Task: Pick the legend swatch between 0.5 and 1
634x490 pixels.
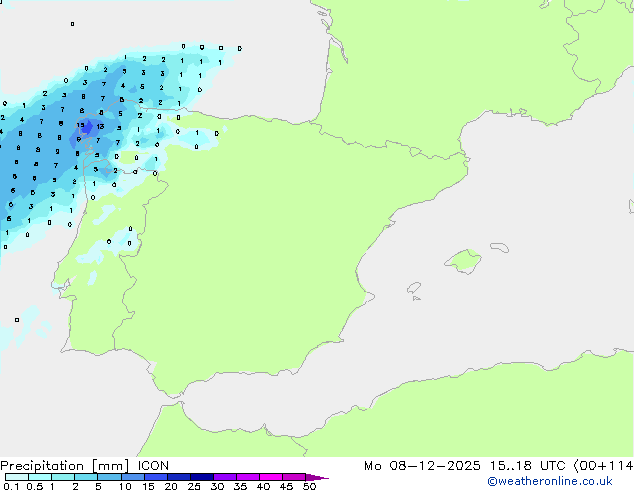Action: point(40,477)
